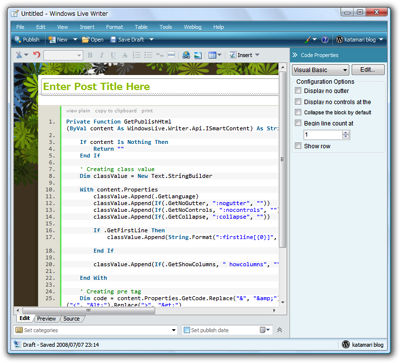This screenshot has width=400, height=363.
Task: Click the font color A icon
Action: coord(125,55)
